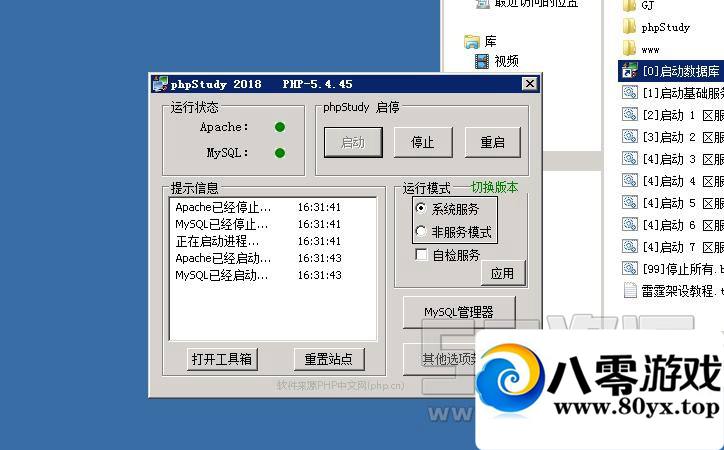Select the [1]启动基础服务 batch file
724x450 pixels.
[672, 93]
